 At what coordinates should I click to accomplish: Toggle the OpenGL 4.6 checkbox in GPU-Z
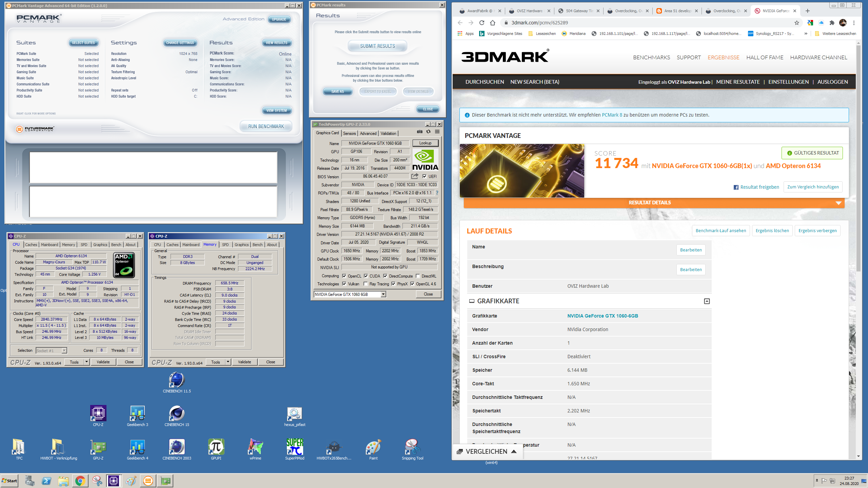pyautogui.click(x=412, y=284)
